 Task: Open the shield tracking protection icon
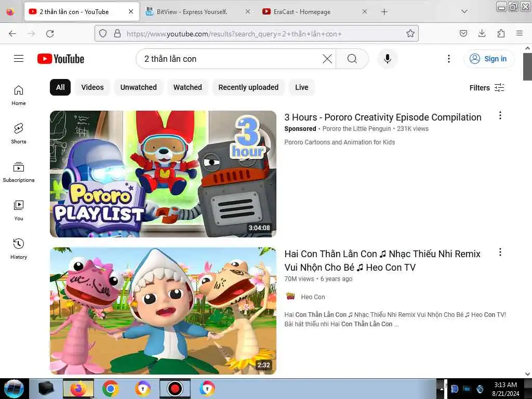coord(103,33)
